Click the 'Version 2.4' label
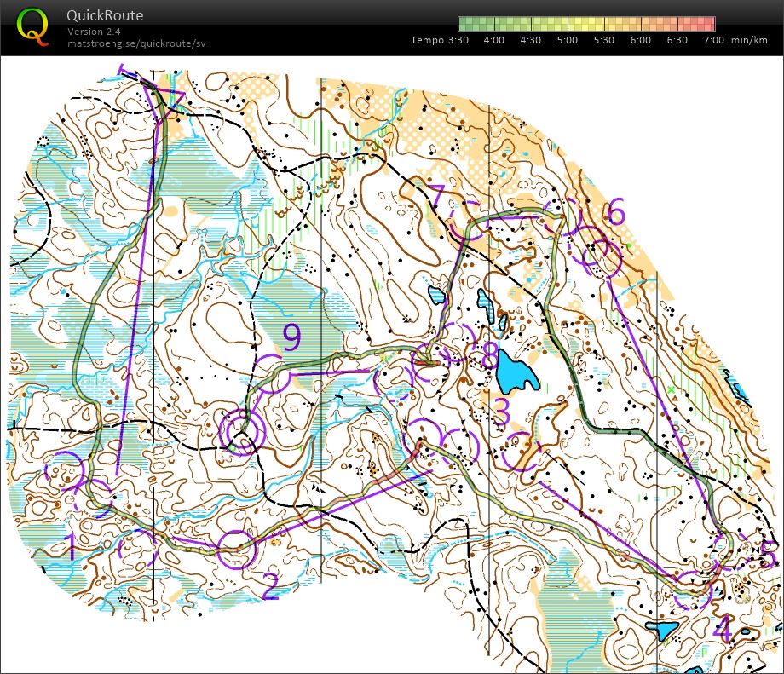The height and width of the screenshot is (674, 784). pos(94,32)
